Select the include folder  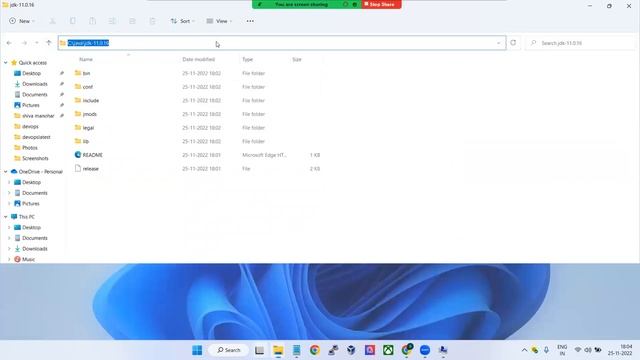(91, 100)
